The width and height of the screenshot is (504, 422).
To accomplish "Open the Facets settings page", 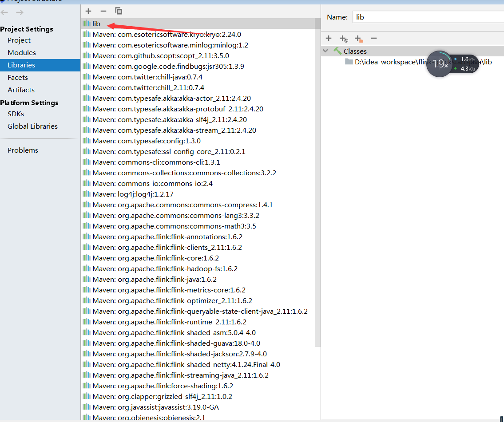I will pos(18,77).
